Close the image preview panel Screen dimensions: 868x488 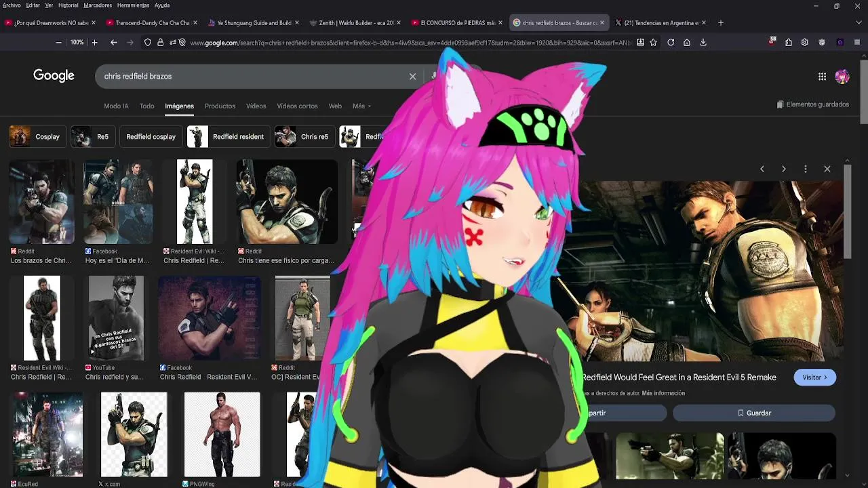[827, 169]
